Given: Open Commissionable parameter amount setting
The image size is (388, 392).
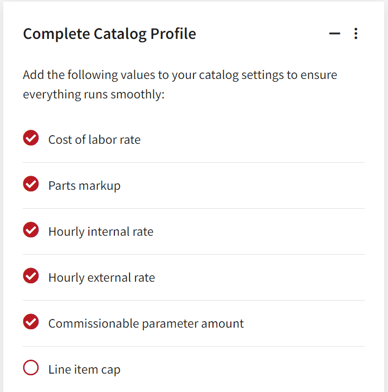Looking at the screenshot, I should [146, 324].
